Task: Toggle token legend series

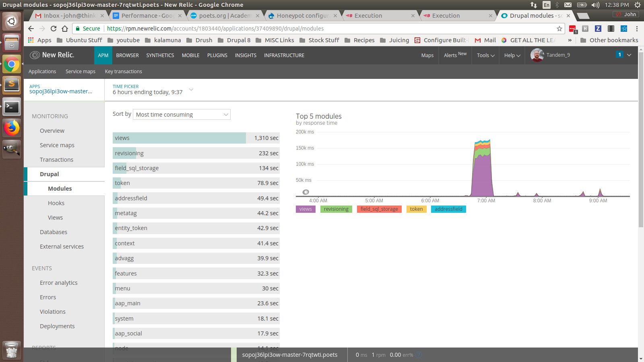Action: (416, 209)
